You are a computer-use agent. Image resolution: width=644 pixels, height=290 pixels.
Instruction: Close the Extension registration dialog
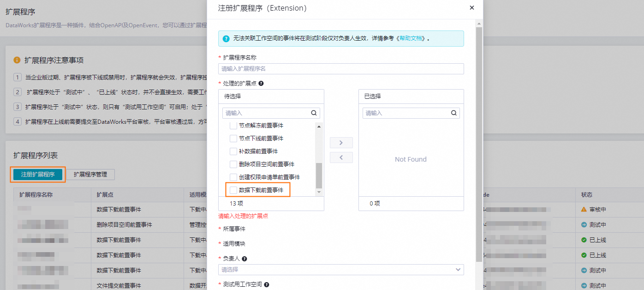(471, 8)
